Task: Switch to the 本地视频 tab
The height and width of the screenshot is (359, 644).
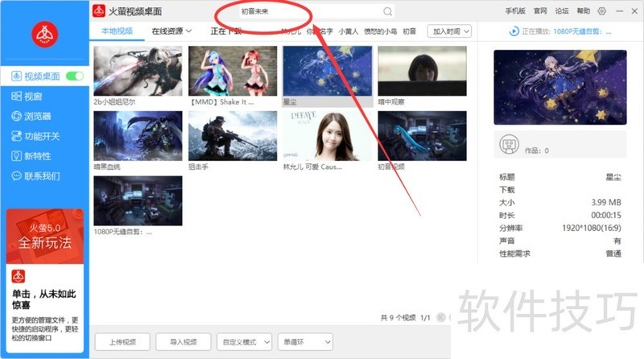Action: pyautogui.click(x=117, y=31)
